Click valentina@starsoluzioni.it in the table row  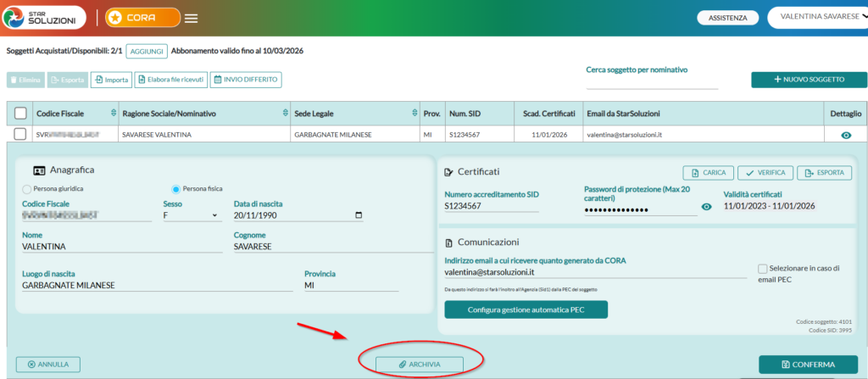pos(624,135)
